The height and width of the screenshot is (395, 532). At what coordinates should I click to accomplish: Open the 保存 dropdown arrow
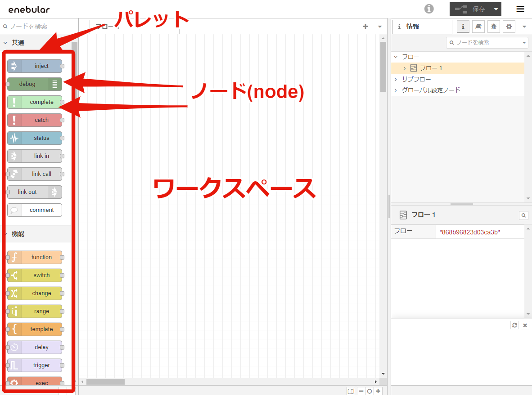(496, 9)
